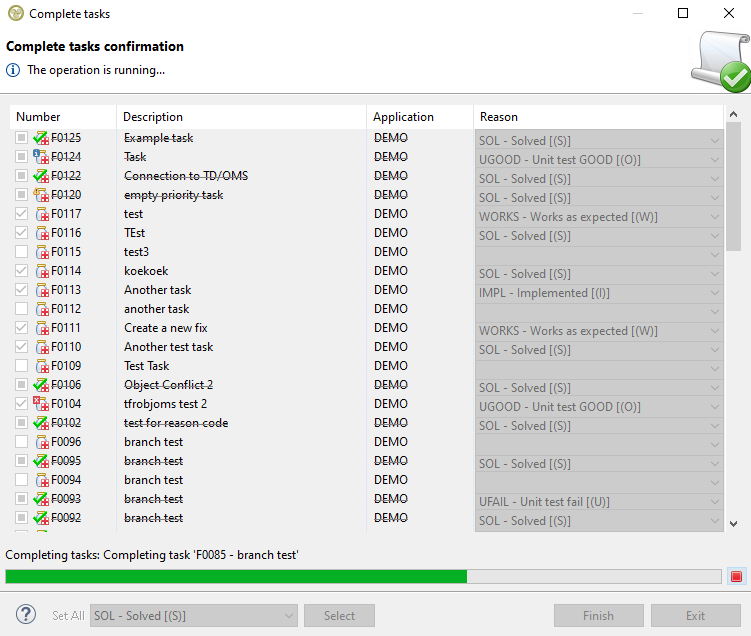The width and height of the screenshot is (751, 636).
Task: Click the completed task icon for F0093
Action: [x=41, y=499]
